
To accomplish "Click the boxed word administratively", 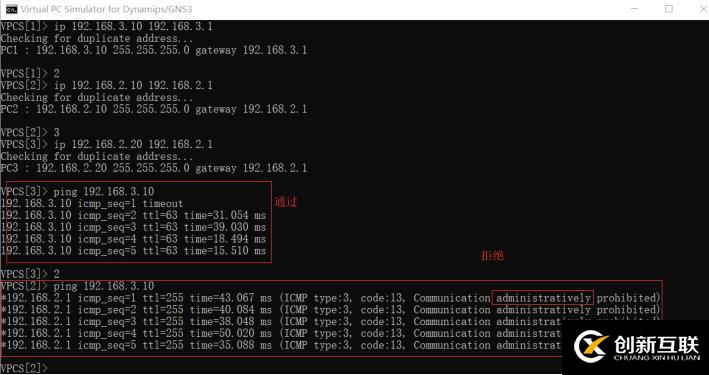I will (542, 298).
